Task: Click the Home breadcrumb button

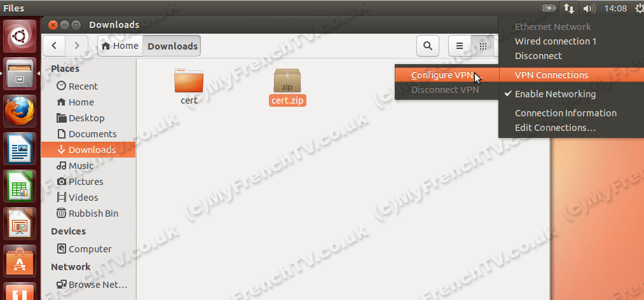Action: pyautogui.click(x=120, y=46)
